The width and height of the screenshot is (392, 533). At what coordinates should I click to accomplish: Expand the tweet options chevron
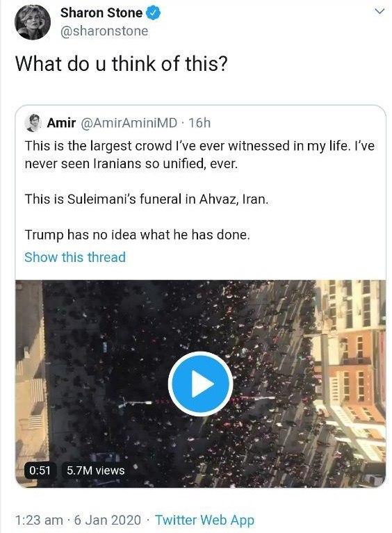379,11
